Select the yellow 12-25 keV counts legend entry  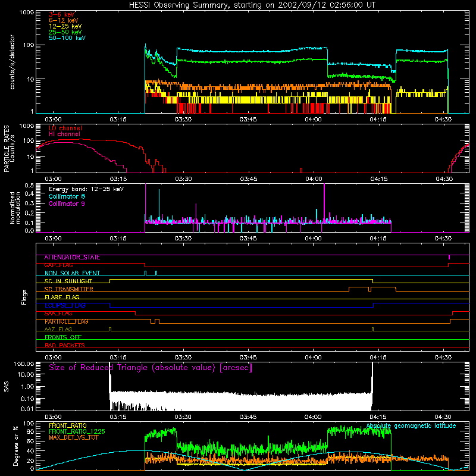coord(65,26)
